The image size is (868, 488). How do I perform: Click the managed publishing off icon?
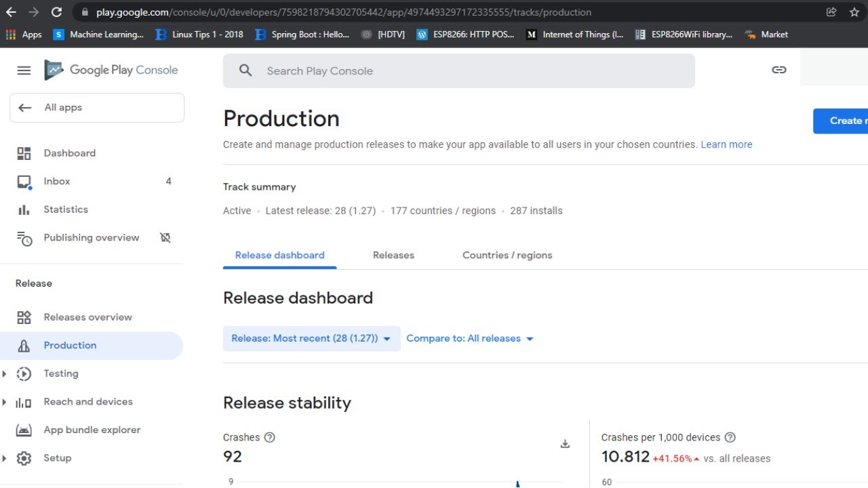(x=165, y=238)
